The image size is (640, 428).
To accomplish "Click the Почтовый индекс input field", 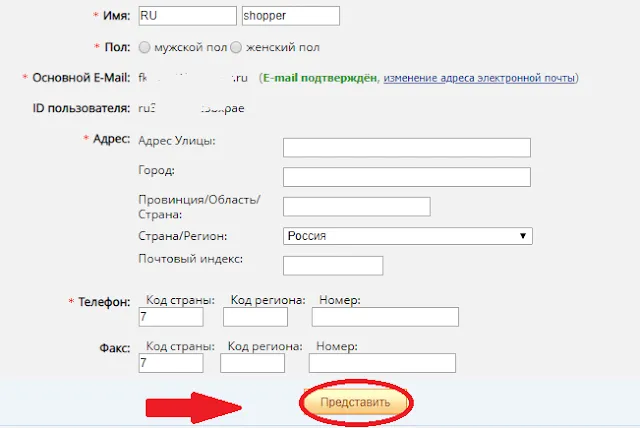I will [333, 266].
